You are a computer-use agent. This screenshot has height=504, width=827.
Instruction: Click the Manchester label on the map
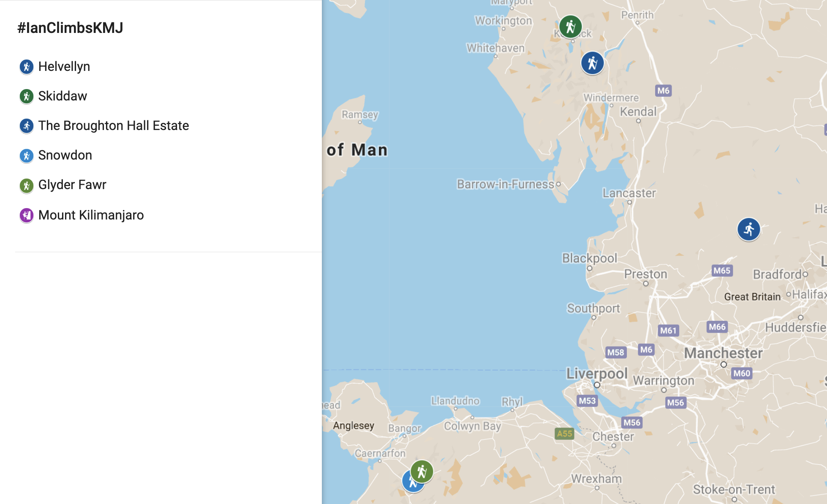(723, 353)
